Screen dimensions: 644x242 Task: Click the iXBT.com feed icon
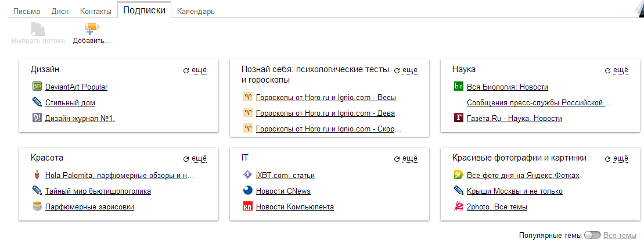pos(248,175)
